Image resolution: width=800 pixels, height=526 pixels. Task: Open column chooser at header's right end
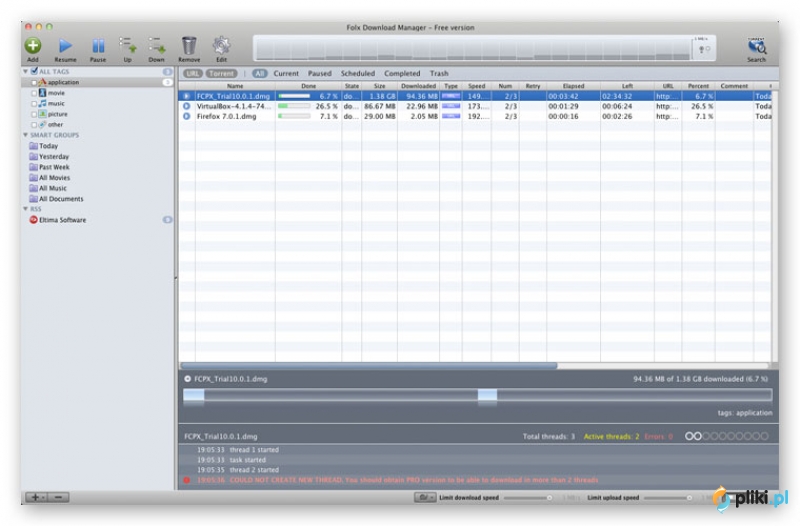pos(770,86)
